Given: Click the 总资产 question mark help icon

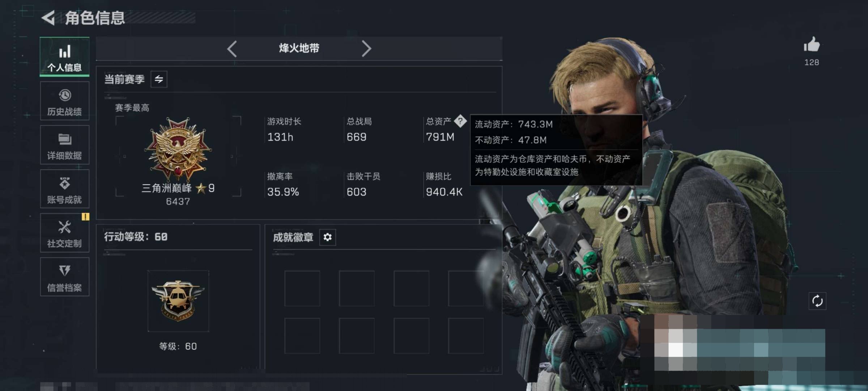Looking at the screenshot, I should (x=460, y=121).
